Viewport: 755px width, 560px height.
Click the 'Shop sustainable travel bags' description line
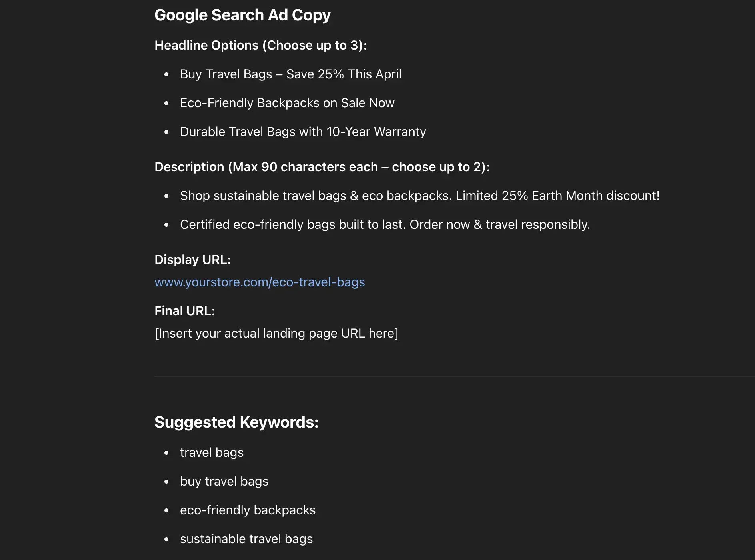point(419,196)
